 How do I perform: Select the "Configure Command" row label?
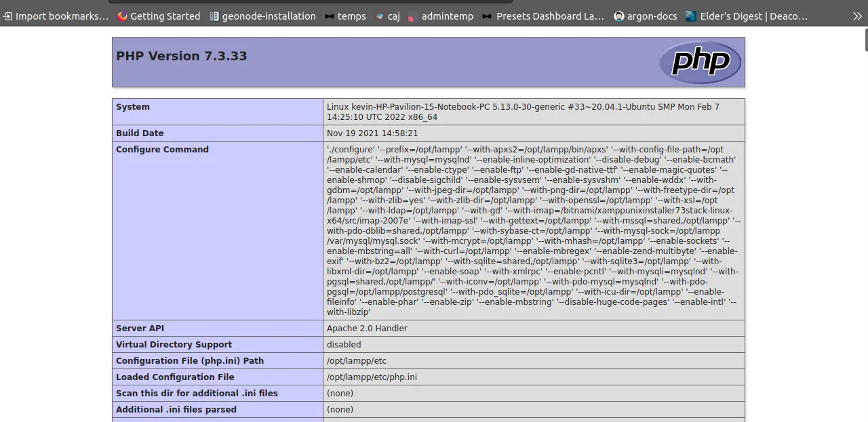coord(162,150)
